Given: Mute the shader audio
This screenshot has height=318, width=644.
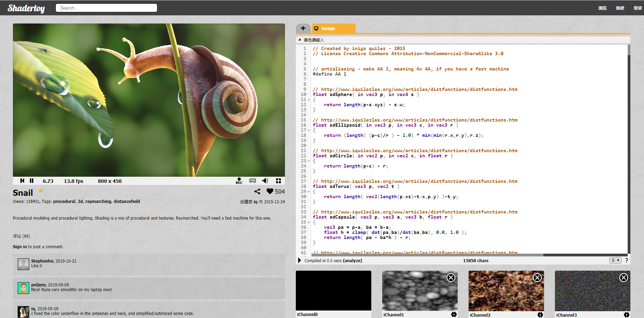Looking at the screenshot, I should tap(265, 181).
